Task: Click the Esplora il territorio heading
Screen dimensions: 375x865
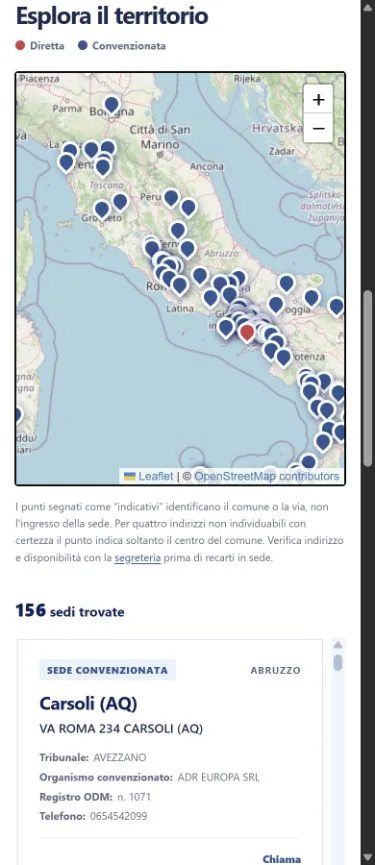Action: pos(112,15)
